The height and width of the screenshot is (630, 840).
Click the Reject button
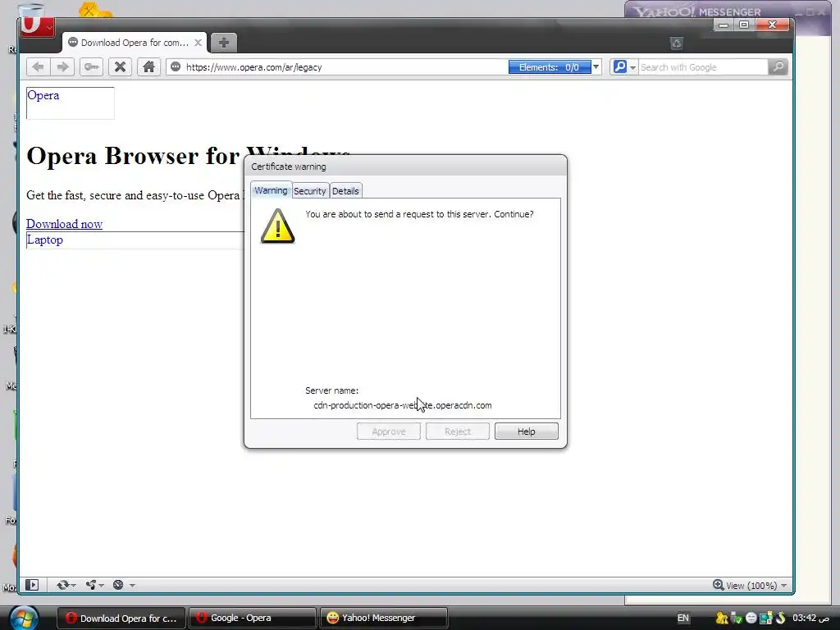tap(458, 431)
